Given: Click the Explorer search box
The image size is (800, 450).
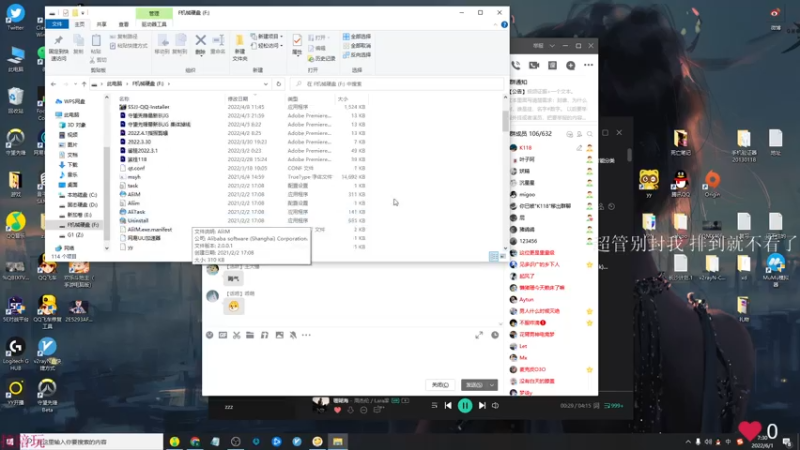Looking at the screenshot, I should [396, 84].
